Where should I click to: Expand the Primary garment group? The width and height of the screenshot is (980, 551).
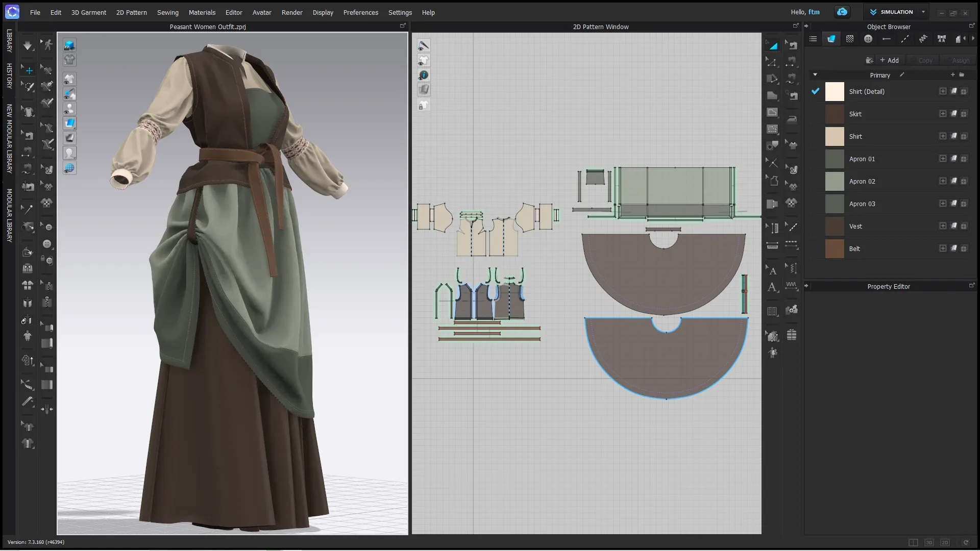point(815,74)
